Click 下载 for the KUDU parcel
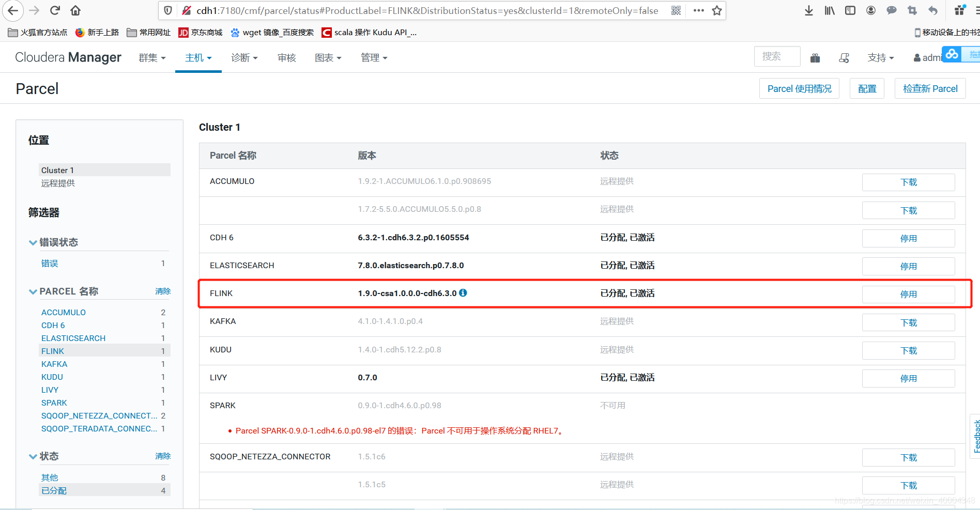The image size is (980, 510). coord(908,350)
